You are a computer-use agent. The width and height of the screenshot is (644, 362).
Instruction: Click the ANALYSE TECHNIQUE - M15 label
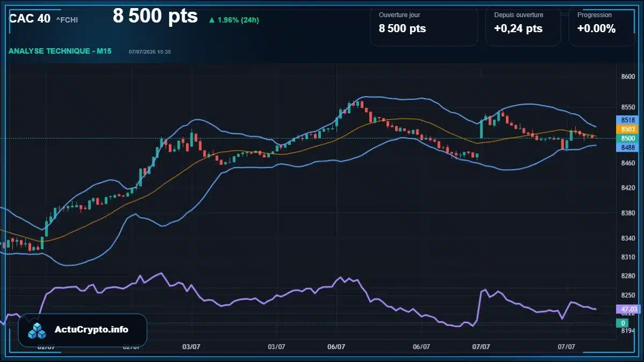tap(60, 51)
